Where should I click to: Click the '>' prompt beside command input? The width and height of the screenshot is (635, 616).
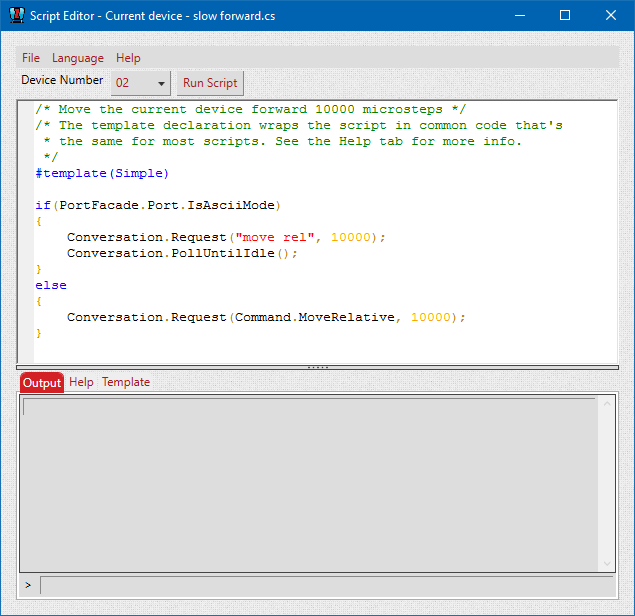coord(28,585)
